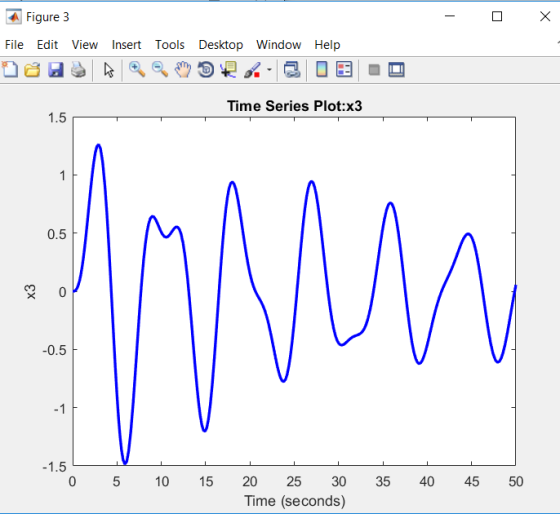The image size is (560, 514).
Task: Click the x-axis tick label '10'
Action: pyautogui.click(x=162, y=481)
